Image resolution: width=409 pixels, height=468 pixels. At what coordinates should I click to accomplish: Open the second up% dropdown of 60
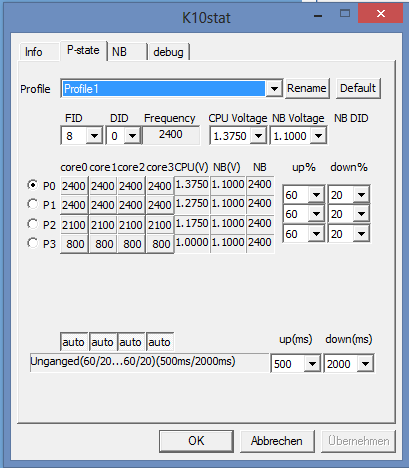(x=316, y=214)
